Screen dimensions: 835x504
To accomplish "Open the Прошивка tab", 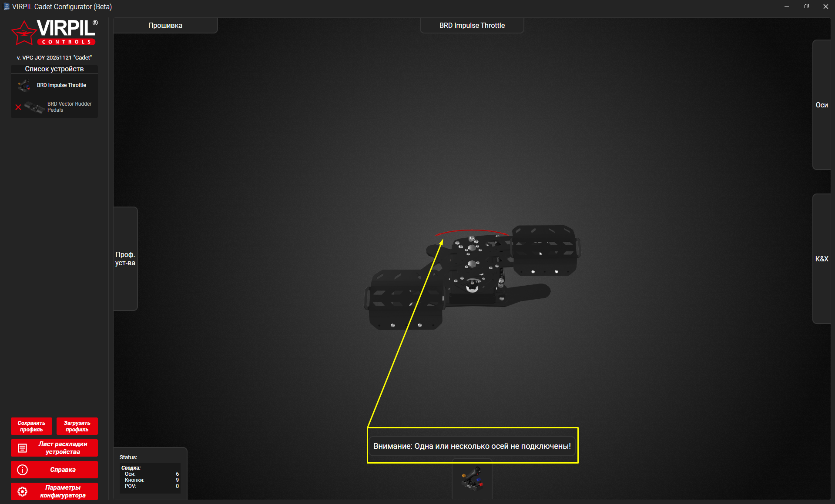I will point(165,25).
